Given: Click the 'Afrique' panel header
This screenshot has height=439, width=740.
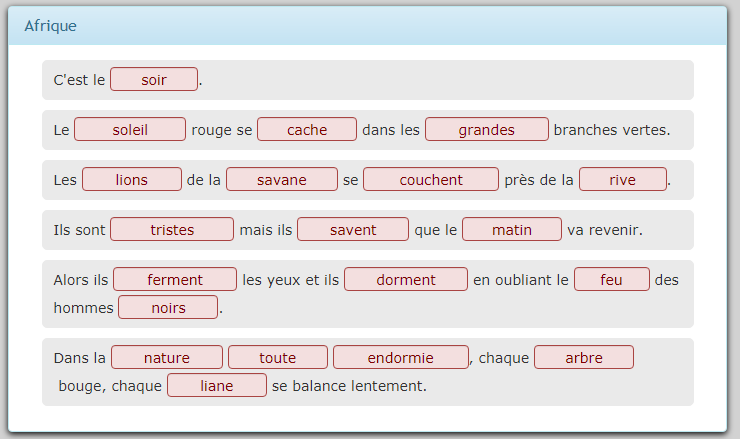Looking at the screenshot, I should pyautogui.click(x=367, y=26).
